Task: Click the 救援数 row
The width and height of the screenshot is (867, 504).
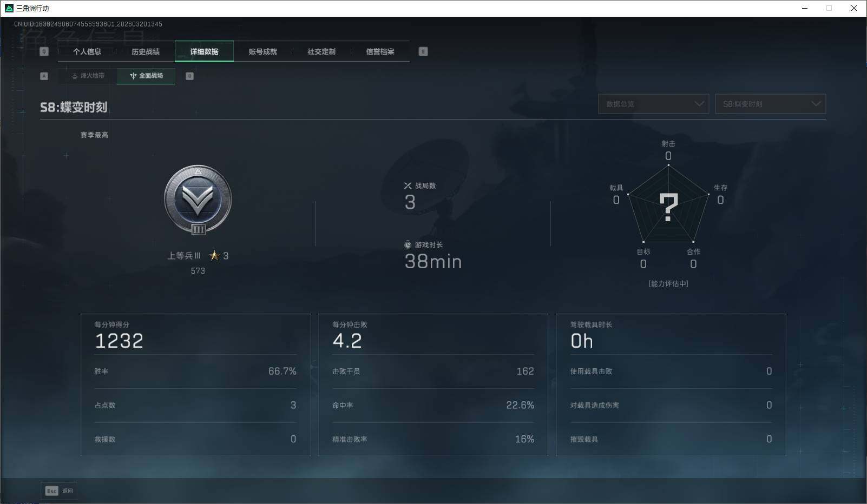Action: point(195,439)
